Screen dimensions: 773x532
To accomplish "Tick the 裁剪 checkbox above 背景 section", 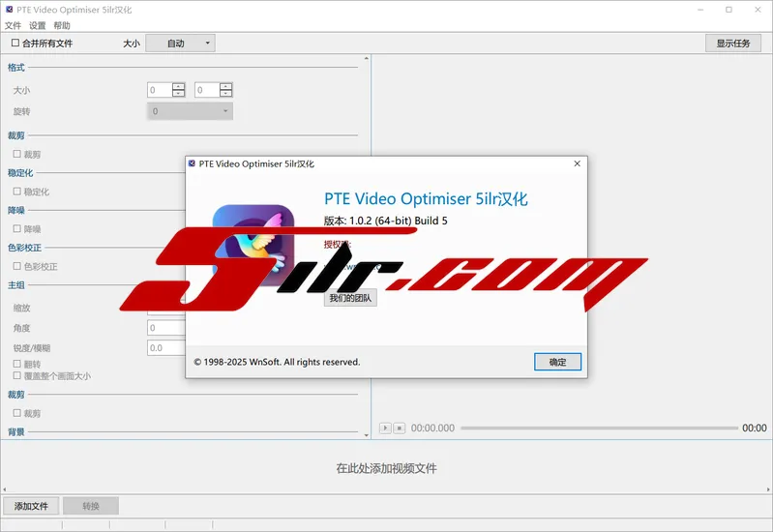I will (16, 413).
